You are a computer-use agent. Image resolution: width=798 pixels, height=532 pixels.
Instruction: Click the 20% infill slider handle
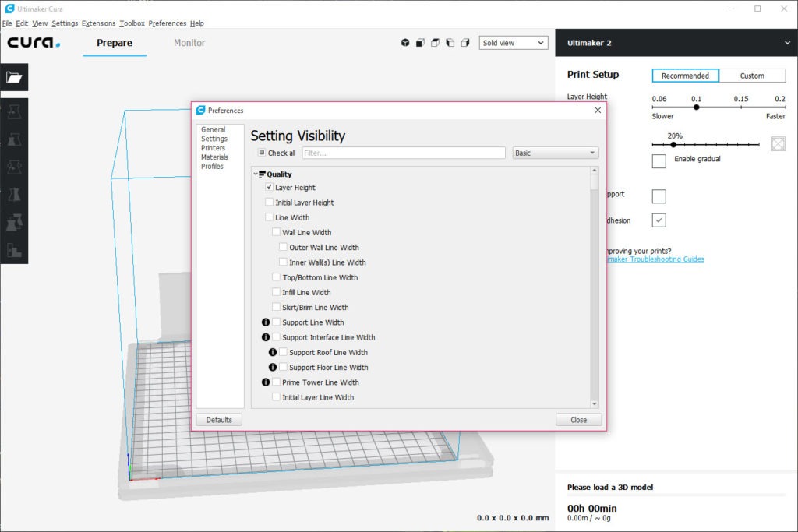(673, 144)
